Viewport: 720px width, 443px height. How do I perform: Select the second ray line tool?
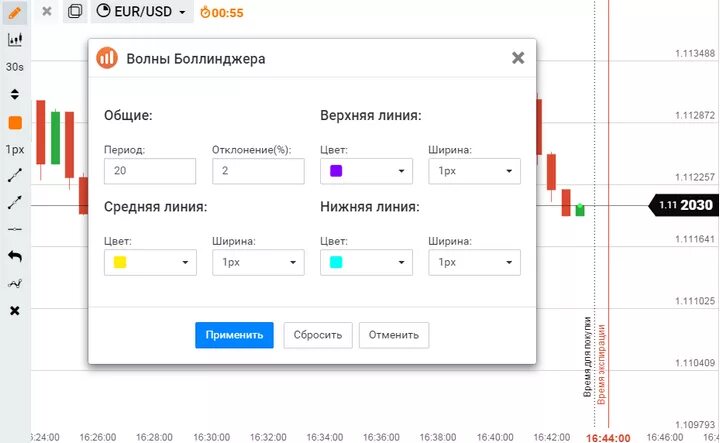pyautogui.click(x=15, y=202)
